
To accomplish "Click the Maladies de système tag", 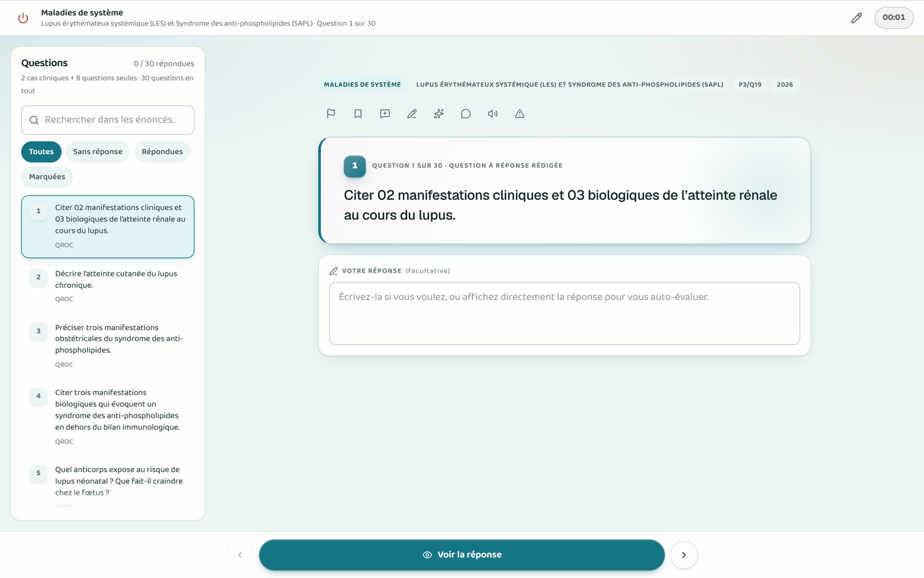I will 362,85.
